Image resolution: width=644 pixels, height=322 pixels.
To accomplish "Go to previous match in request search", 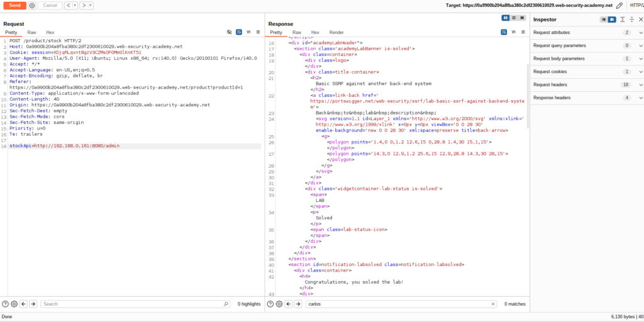I will pos(23,304).
